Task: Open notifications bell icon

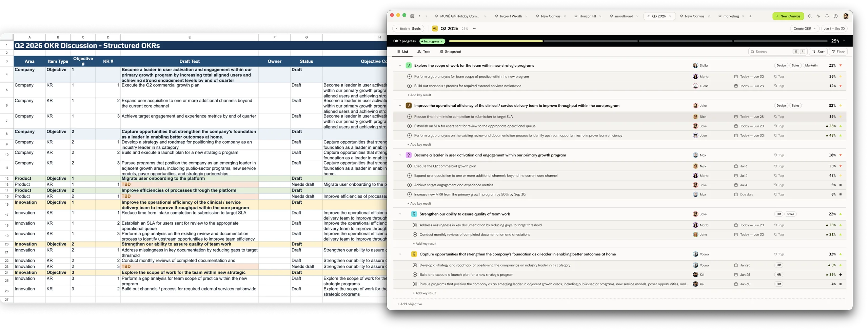Action: click(x=827, y=16)
